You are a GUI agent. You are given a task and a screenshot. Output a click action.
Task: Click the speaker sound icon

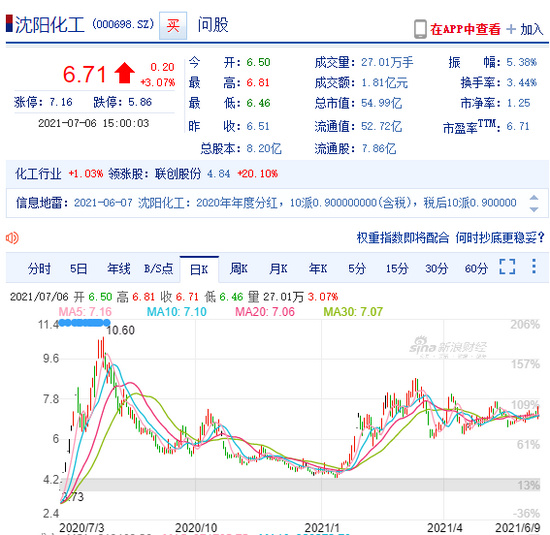[12, 238]
